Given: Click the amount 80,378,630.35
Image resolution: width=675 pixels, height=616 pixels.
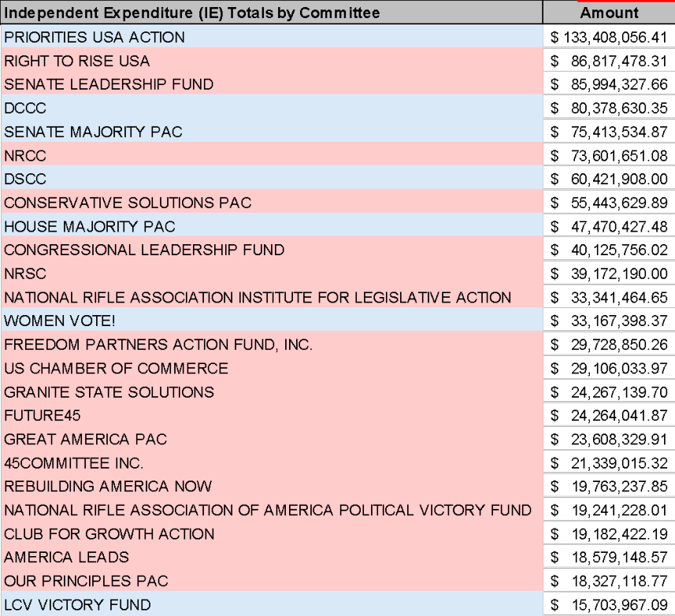Looking at the screenshot, I should (609, 108).
